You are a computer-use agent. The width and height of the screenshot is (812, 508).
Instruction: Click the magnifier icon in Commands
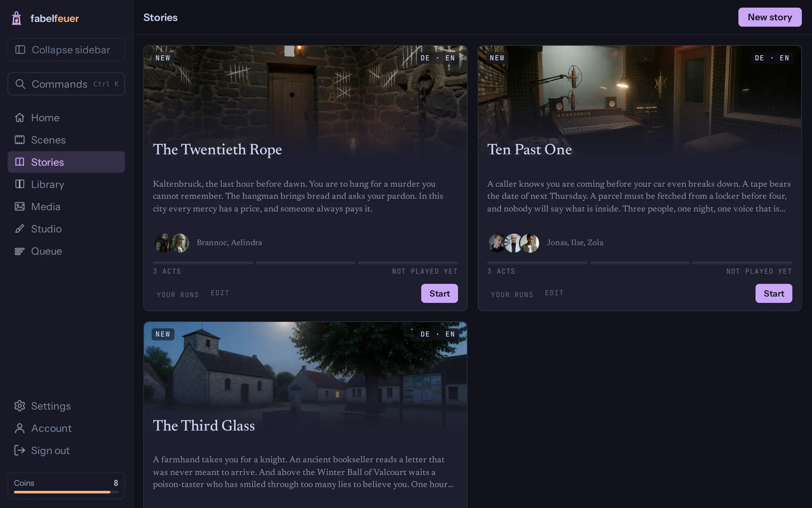(21, 84)
